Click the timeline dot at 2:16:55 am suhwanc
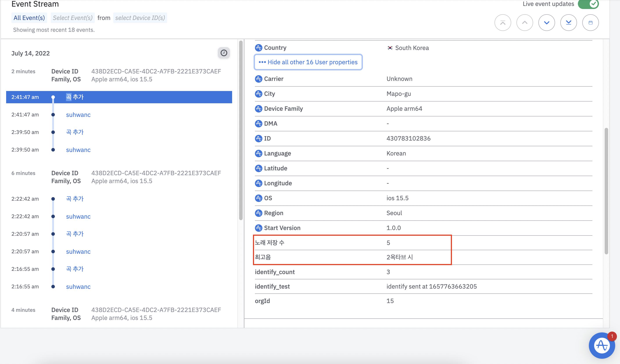This screenshot has width=620, height=364. [x=53, y=287]
